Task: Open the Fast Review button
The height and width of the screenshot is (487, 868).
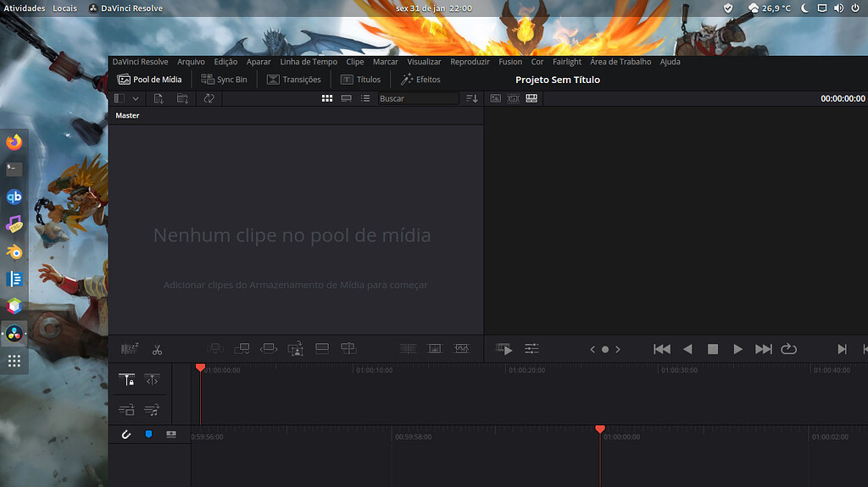Action: (504, 349)
